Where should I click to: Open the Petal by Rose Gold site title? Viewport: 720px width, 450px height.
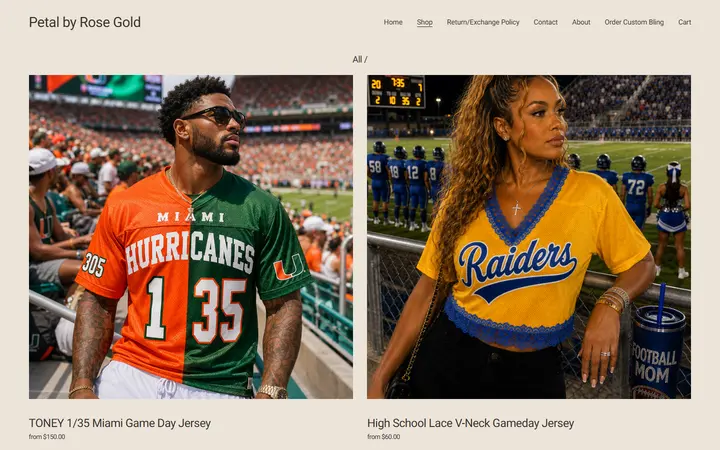pos(84,22)
